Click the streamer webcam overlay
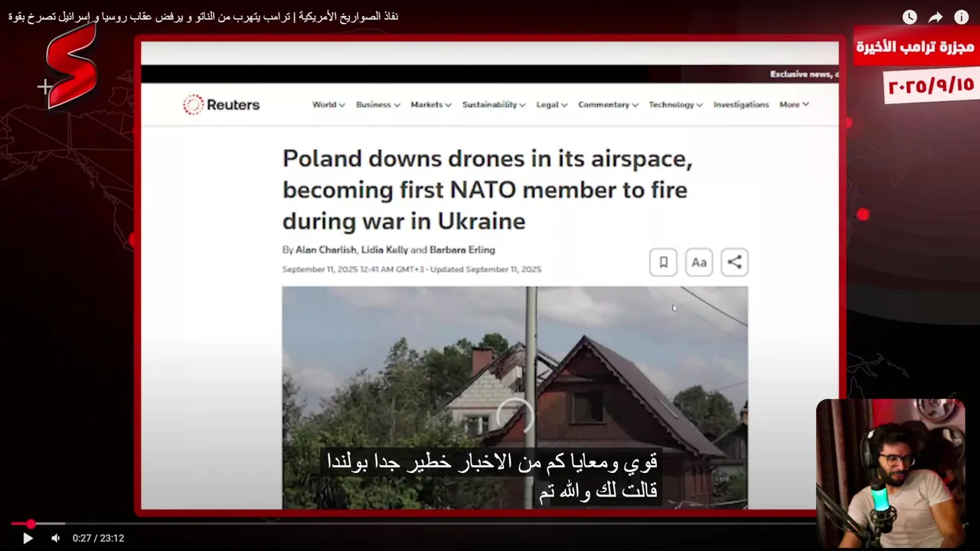 point(890,473)
